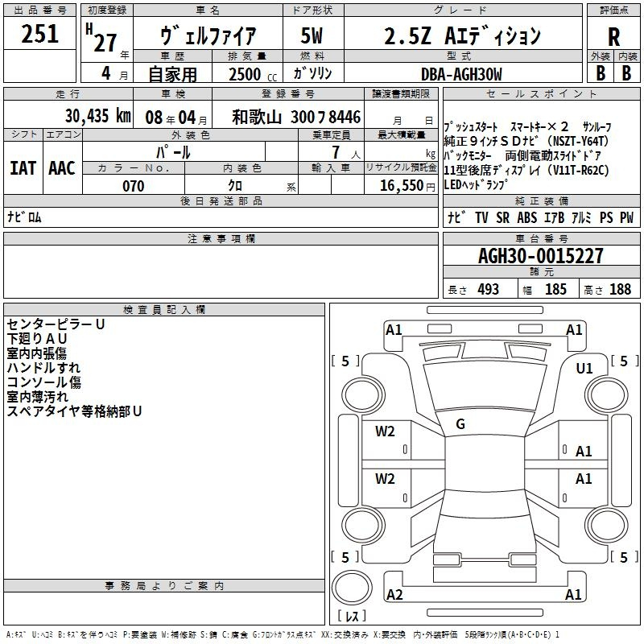The height and width of the screenshot is (644, 644).
Task: Click the ABS genuine equipment entry
Action: (x=527, y=217)
